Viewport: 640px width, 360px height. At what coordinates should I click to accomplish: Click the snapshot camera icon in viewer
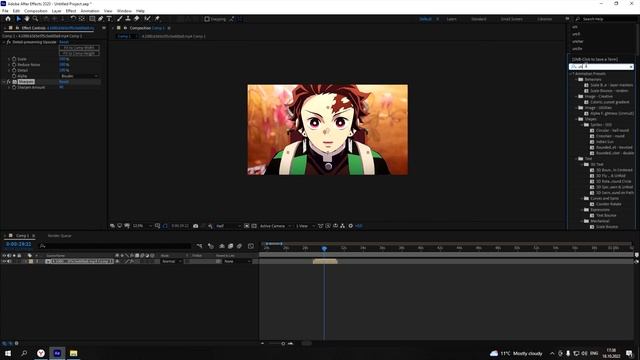tap(196, 226)
